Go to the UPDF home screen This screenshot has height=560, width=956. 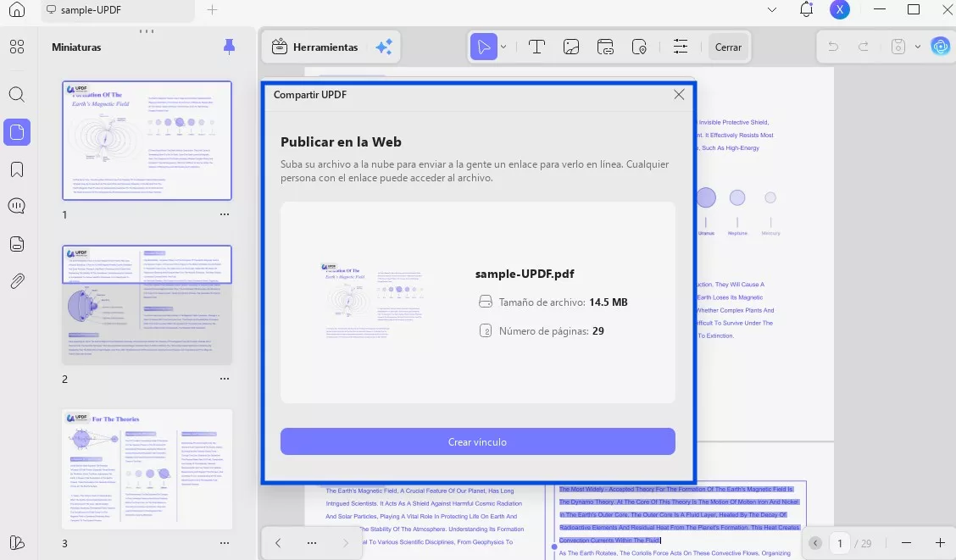pos(17,10)
